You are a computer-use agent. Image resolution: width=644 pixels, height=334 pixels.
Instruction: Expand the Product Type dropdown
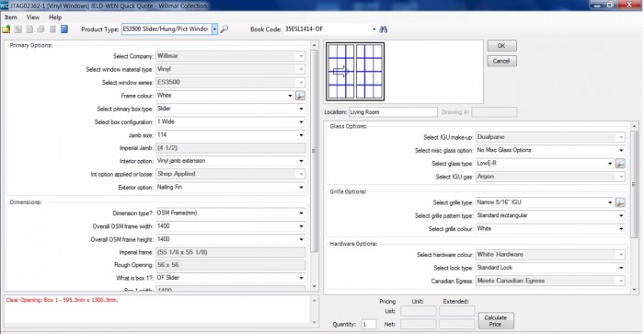(214, 29)
